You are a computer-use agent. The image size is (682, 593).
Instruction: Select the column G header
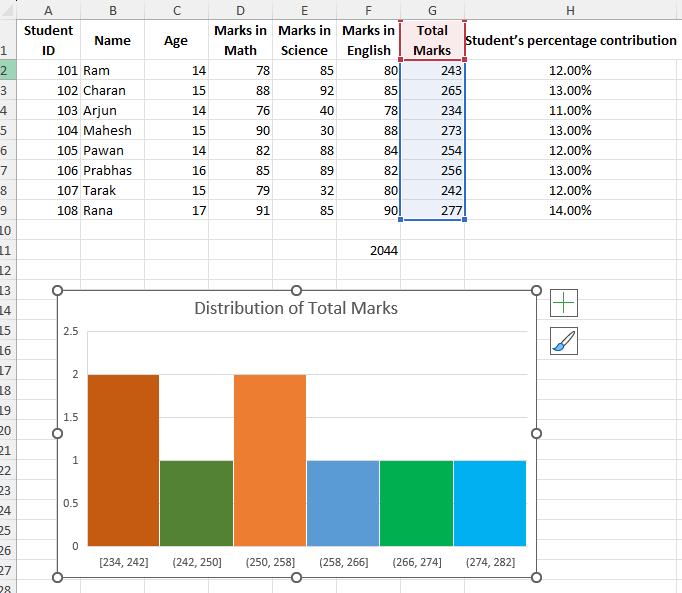[432, 10]
